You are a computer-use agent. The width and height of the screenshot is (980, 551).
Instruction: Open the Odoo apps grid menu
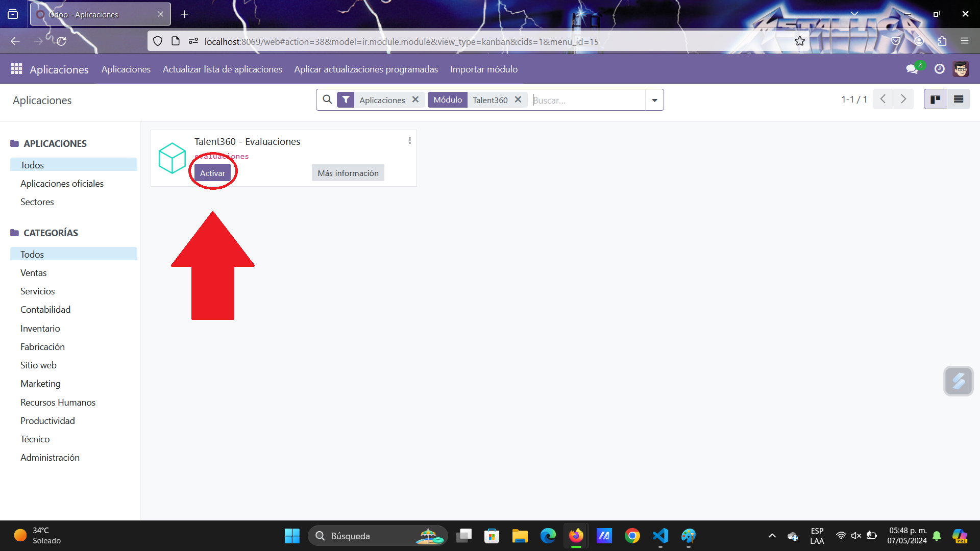point(16,69)
